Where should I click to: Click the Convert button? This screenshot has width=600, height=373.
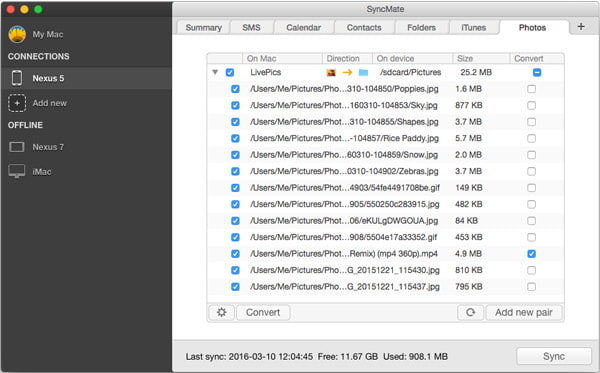pos(263,312)
